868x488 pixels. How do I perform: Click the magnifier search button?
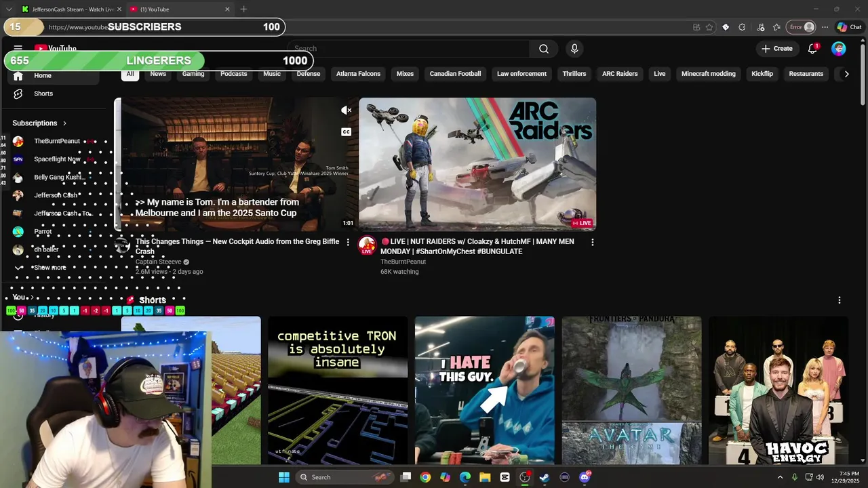click(544, 49)
